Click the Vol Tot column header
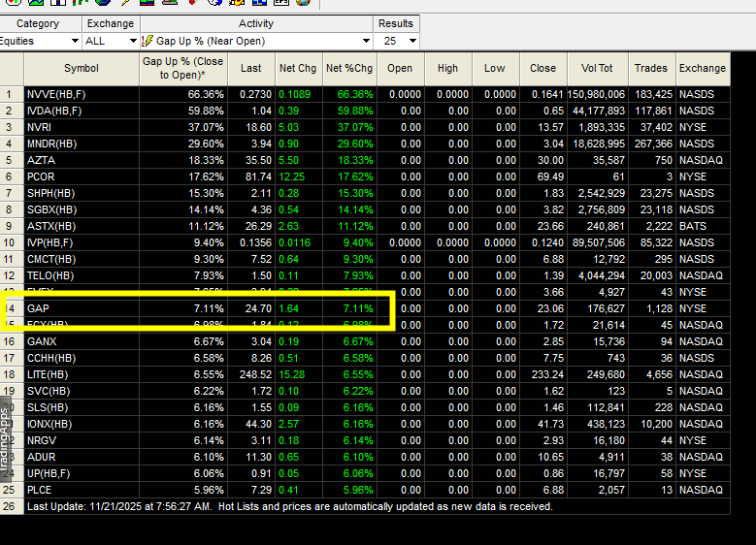The height and width of the screenshot is (545, 756). tap(598, 69)
